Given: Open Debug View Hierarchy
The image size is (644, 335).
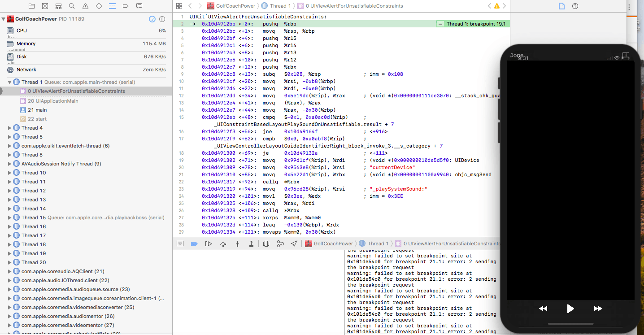Looking at the screenshot, I should (x=266, y=244).
